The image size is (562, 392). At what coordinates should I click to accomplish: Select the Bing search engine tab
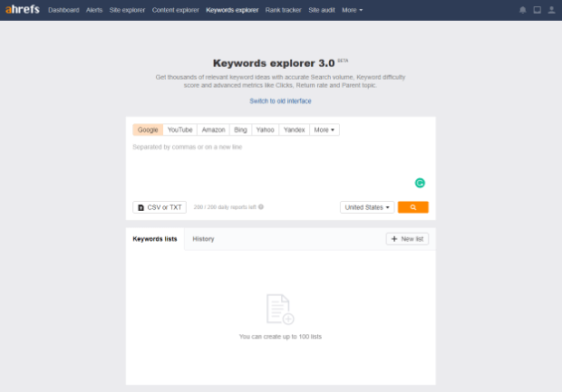(240, 129)
